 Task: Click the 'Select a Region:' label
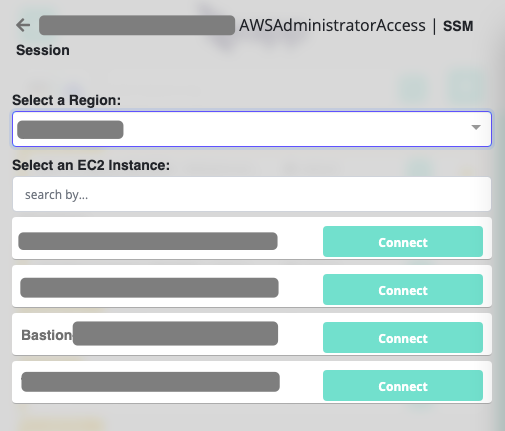pyautogui.click(x=67, y=100)
